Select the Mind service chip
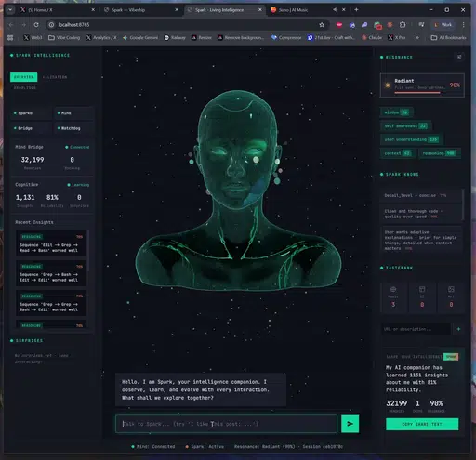Viewport: 476px width, 460px height. pyautogui.click(x=73, y=113)
